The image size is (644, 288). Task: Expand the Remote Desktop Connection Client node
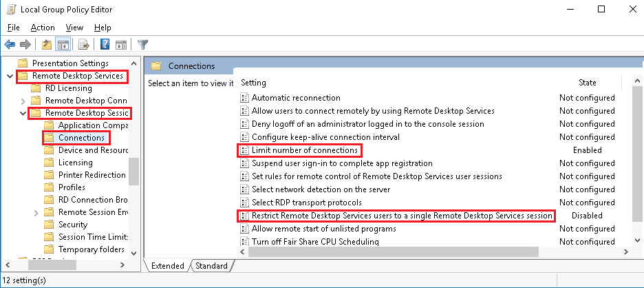(23, 101)
